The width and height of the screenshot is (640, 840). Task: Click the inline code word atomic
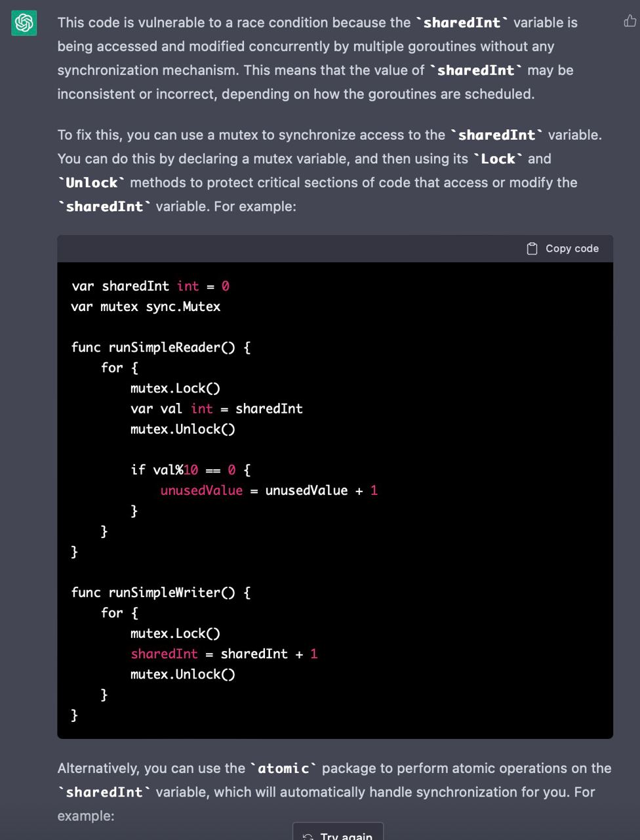[283, 768]
